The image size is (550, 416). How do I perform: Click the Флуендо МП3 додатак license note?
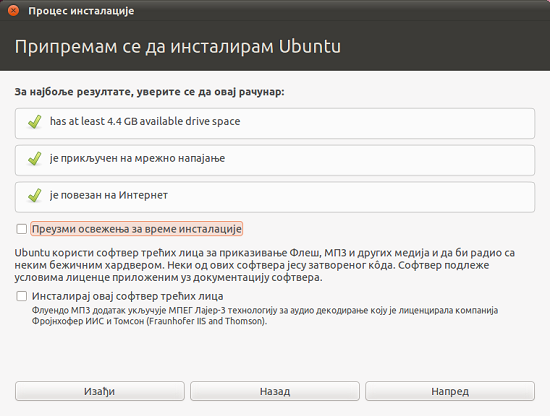[x=265, y=316]
